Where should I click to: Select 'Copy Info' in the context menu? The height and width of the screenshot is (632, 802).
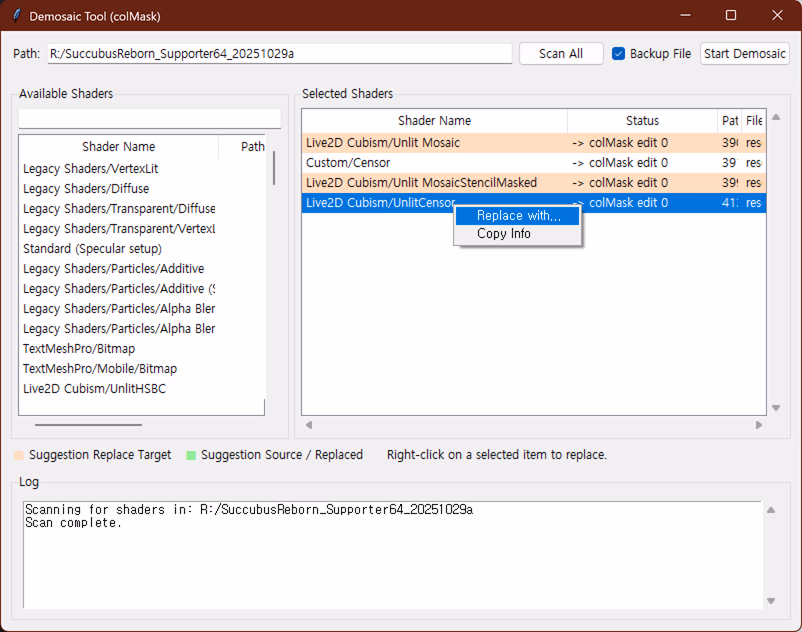[x=504, y=234]
